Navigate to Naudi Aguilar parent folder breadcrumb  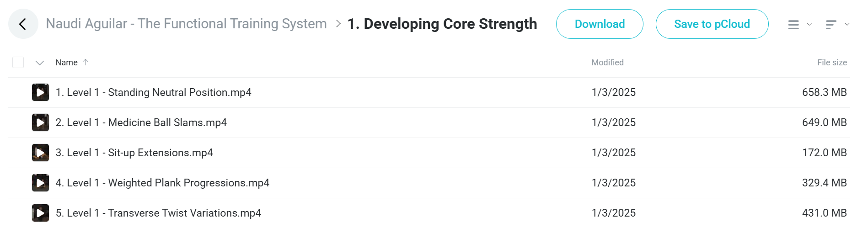[186, 24]
